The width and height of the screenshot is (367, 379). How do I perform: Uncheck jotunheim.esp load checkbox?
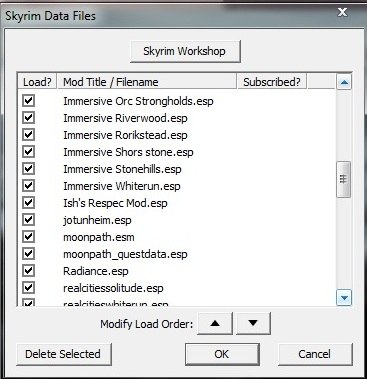pos(28,219)
